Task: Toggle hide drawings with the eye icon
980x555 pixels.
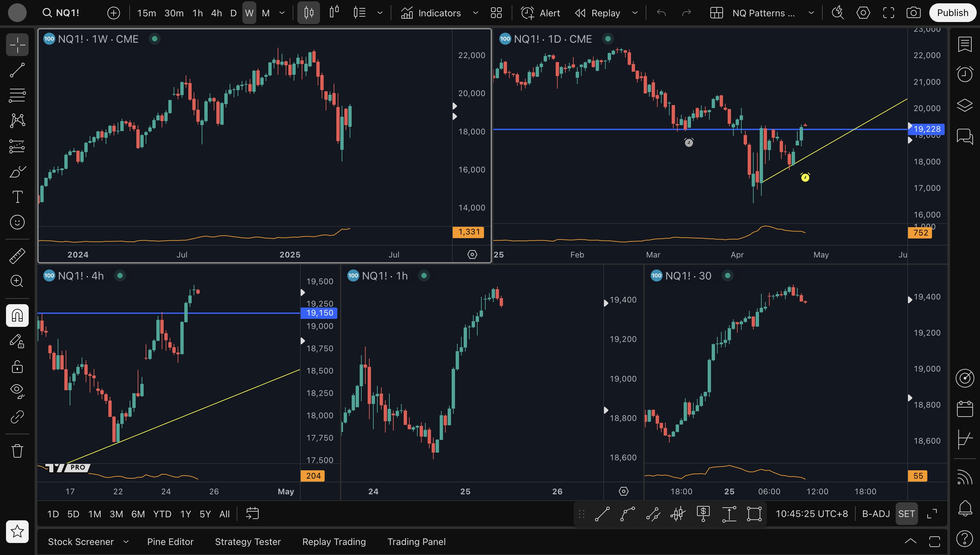Action: point(17,391)
